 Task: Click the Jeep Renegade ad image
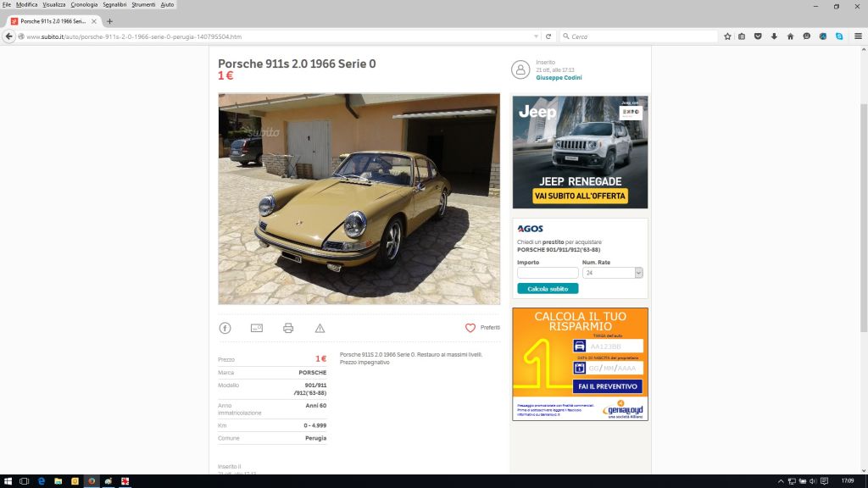580,152
